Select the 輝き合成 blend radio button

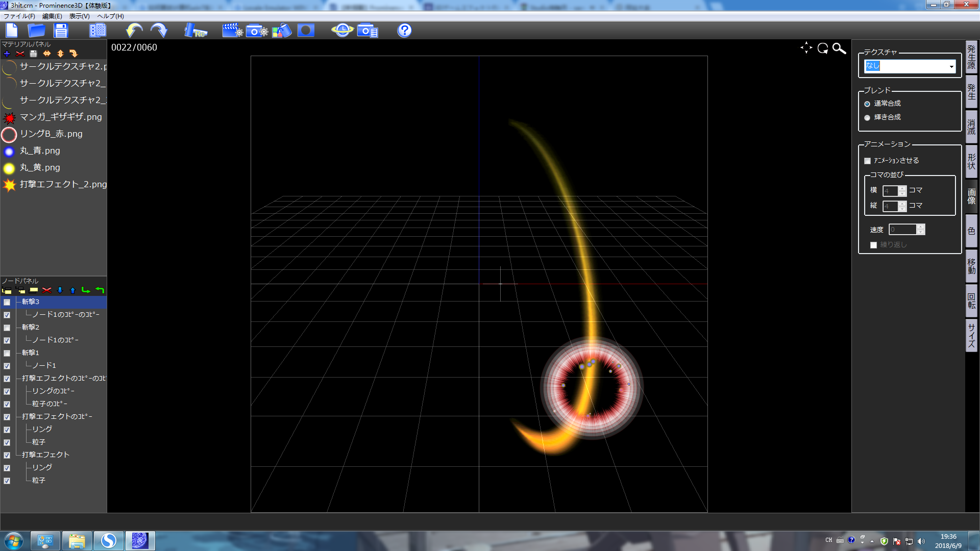click(867, 118)
